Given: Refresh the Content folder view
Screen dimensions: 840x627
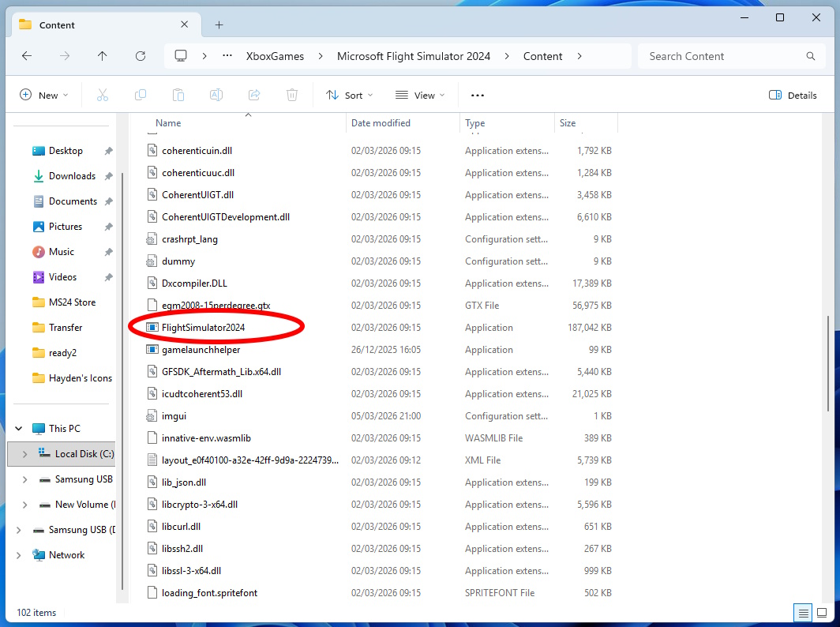Looking at the screenshot, I should point(141,56).
